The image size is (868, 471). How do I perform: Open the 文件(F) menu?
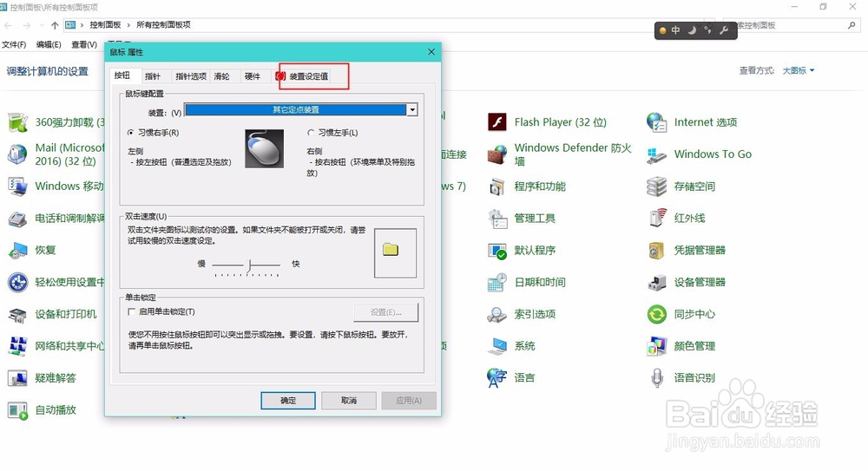point(14,44)
